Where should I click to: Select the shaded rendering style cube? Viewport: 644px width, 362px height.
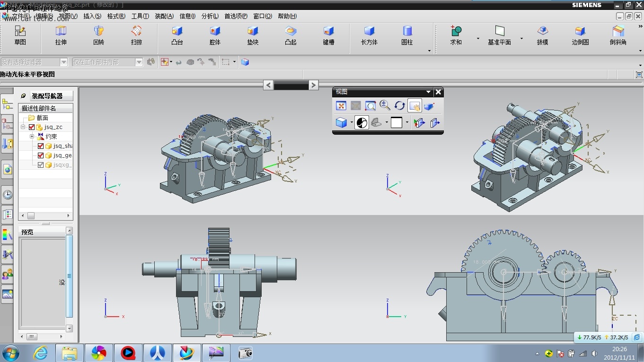click(341, 123)
